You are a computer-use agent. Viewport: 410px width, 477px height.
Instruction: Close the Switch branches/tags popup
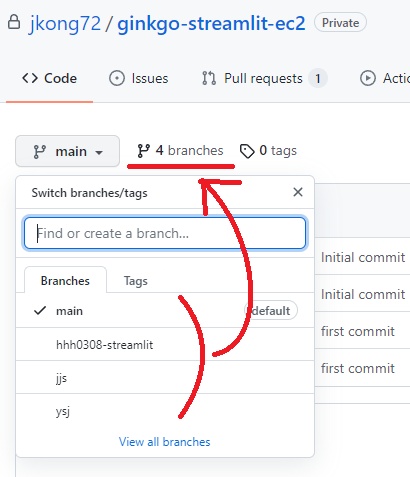pos(298,192)
